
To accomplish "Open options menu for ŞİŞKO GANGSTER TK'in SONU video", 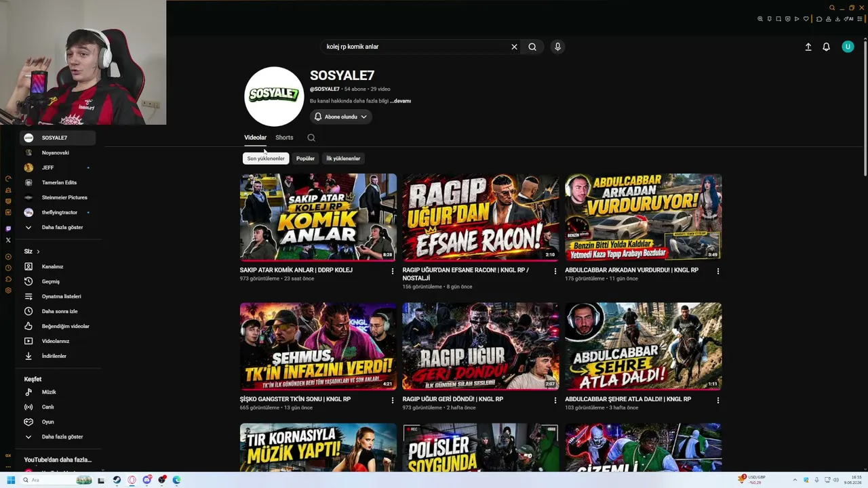I will pyautogui.click(x=392, y=401).
